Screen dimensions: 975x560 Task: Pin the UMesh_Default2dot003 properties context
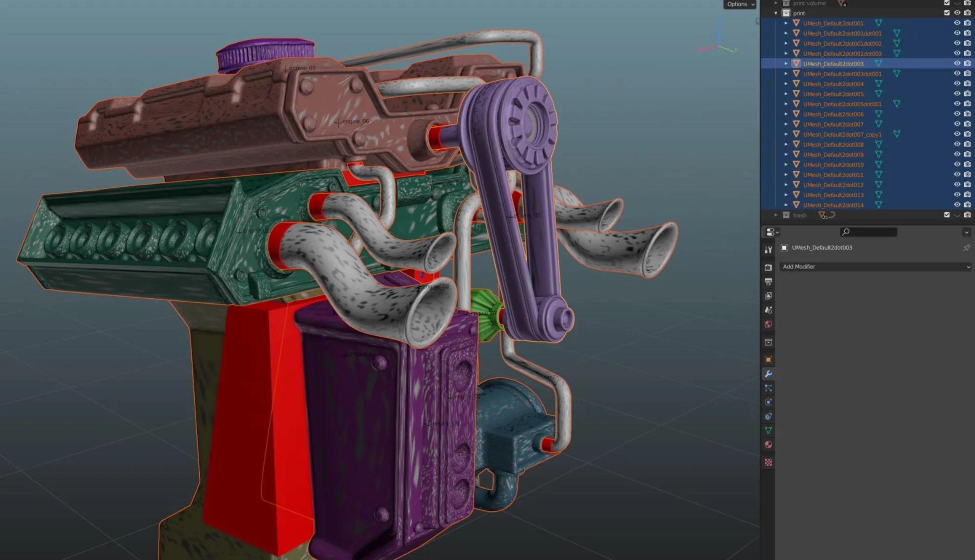[966, 248]
